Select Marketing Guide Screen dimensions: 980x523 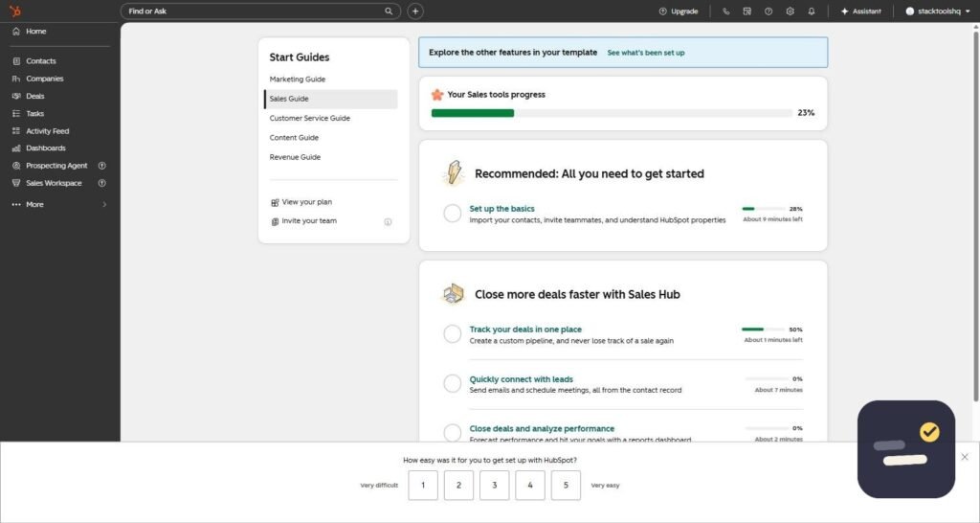pos(298,80)
